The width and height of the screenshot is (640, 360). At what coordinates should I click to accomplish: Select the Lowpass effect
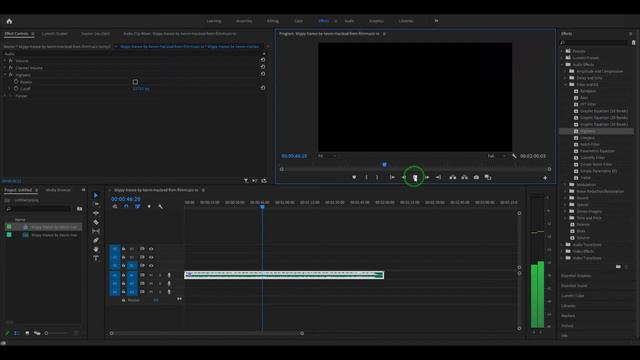coord(587,138)
